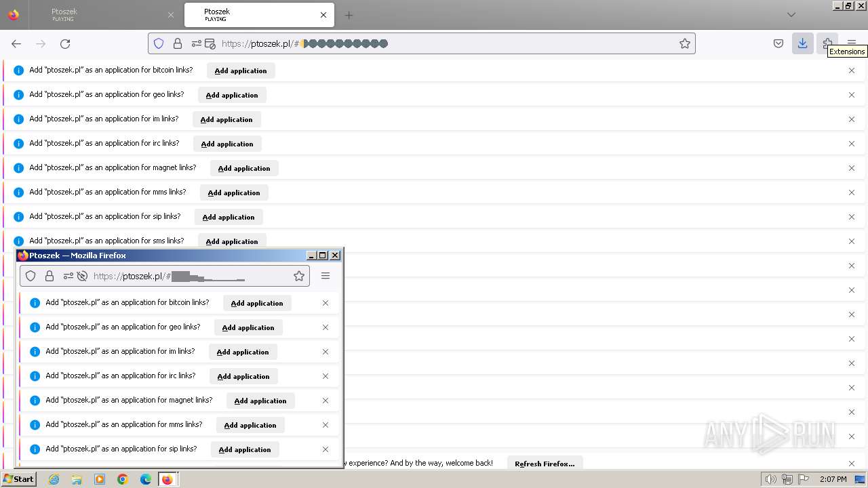Click padlock icon in popup Firefox window
This screenshot has height=488, width=868.
tap(50, 276)
